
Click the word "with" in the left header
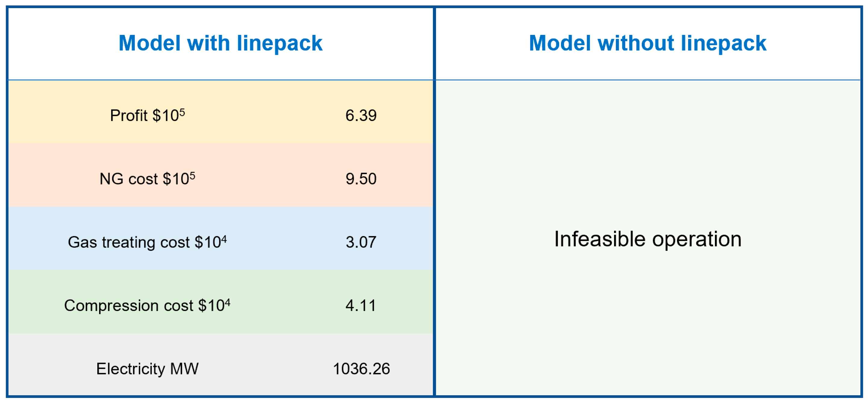208,43
